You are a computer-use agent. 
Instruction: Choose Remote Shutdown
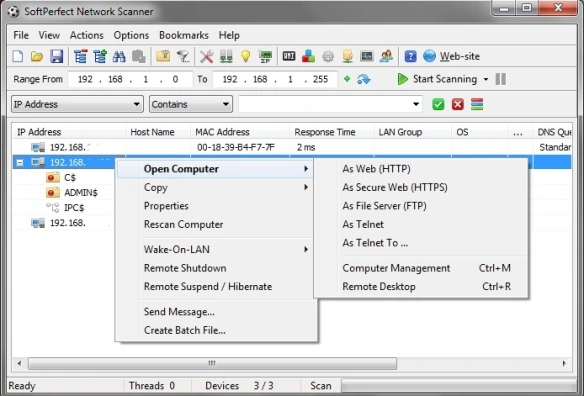215,268
